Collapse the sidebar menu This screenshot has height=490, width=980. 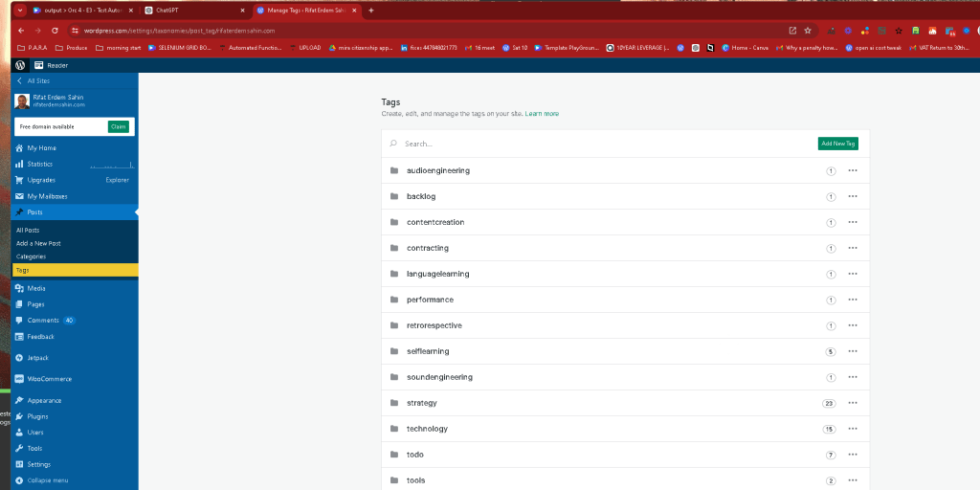[75, 480]
